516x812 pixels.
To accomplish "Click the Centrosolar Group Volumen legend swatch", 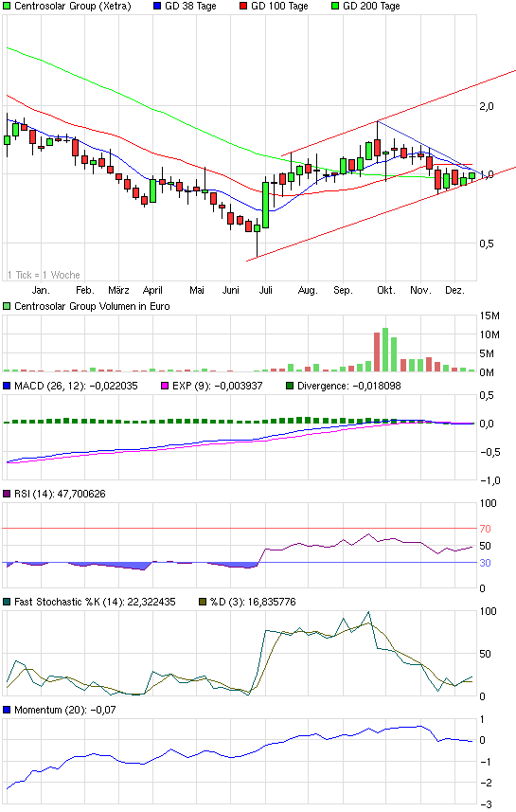I will [x=7, y=306].
